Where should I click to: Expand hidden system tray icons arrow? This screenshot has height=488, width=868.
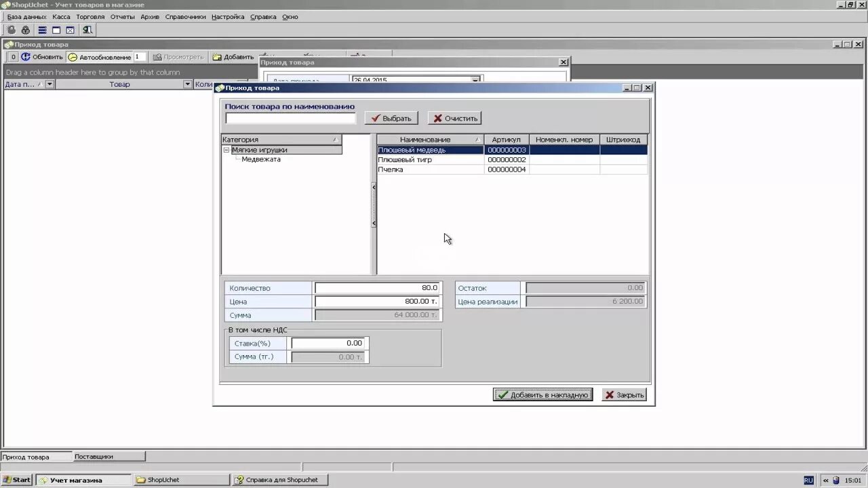pyautogui.click(x=825, y=480)
